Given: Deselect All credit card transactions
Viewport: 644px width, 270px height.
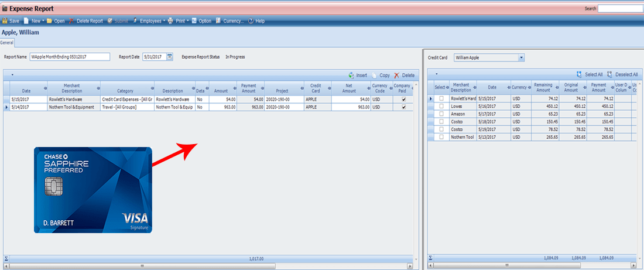Looking at the screenshot, I should coord(622,74).
